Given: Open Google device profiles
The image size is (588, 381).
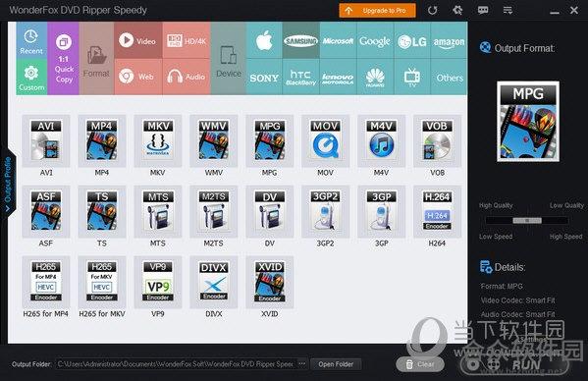Looking at the screenshot, I should pyautogui.click(x=375, y=40).
